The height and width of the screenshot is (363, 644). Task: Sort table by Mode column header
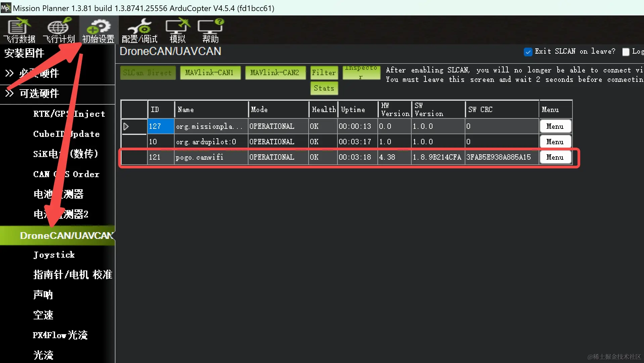click(278, 109)
